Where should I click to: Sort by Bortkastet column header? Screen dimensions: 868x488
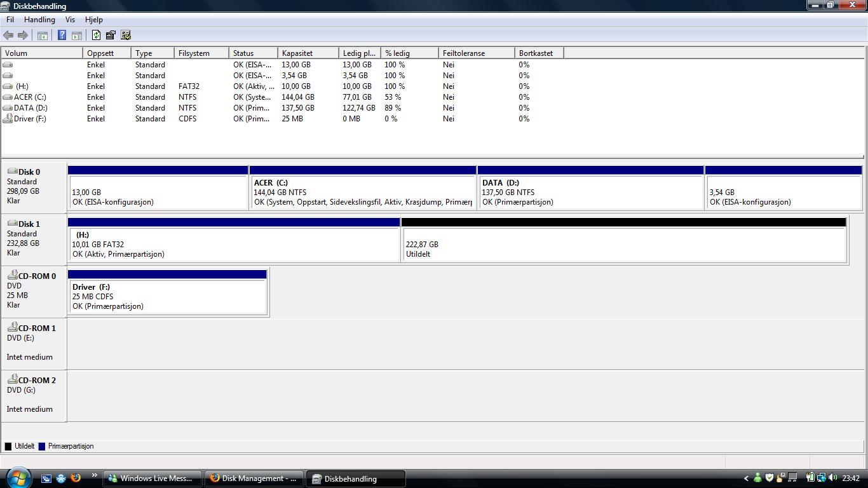[539, 53]
